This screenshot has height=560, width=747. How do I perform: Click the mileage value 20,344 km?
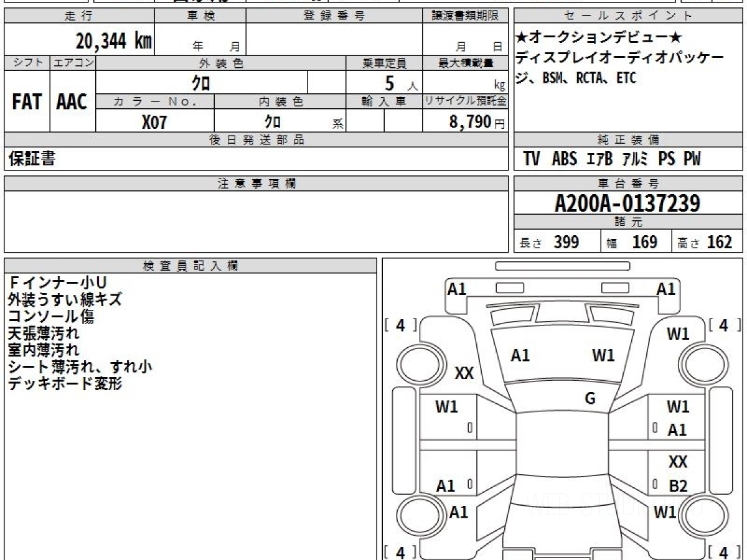pyautogui.click(x=113, y=41)
